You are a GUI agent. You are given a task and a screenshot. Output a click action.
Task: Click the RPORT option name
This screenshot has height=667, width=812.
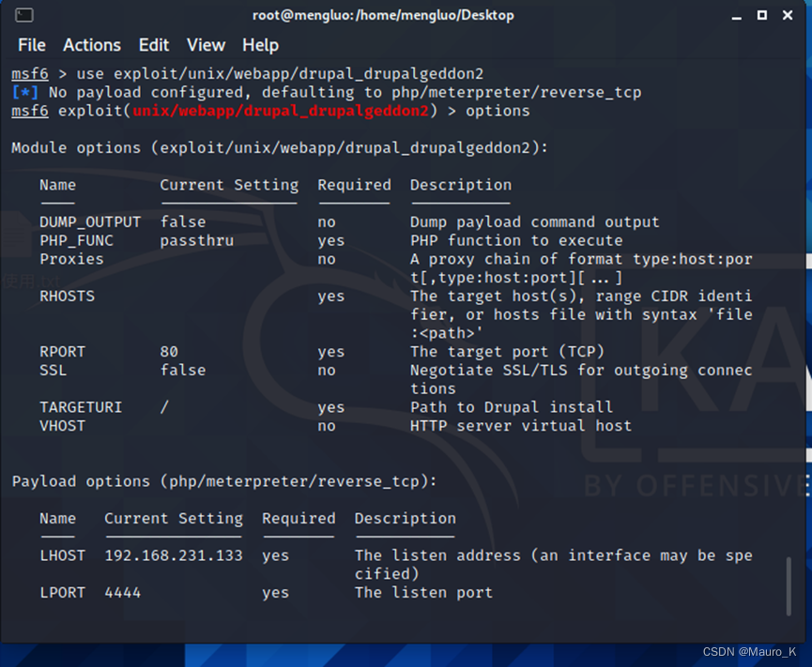62,352
